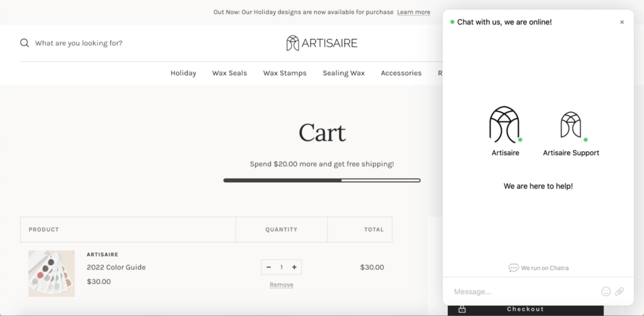Remove 2022 Color Guide from cart
The height and width of the screenshot is (316, 644).
coord(281,285)
